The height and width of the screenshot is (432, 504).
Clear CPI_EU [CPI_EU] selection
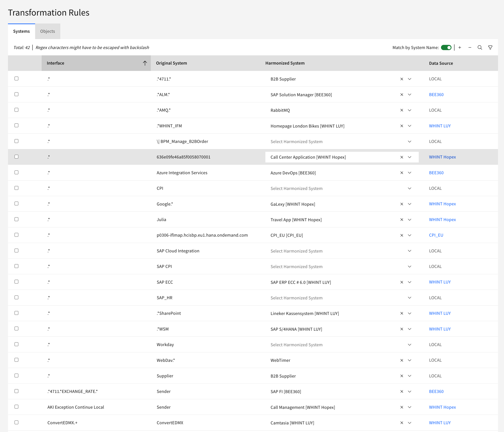click(402, 235)
